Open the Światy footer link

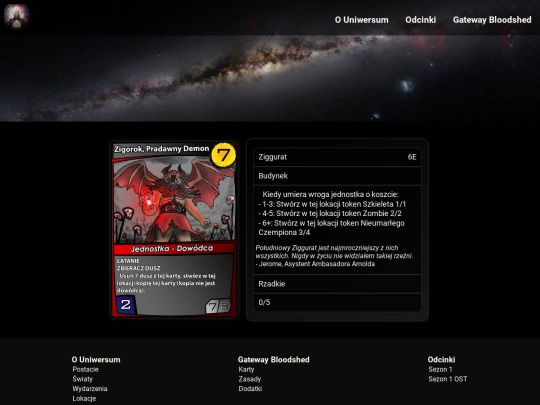tap(83, 379)
